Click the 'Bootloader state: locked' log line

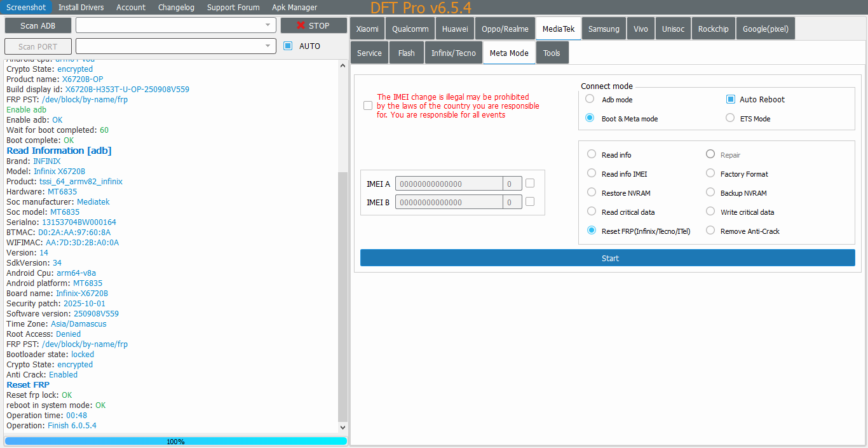click(x=50, y=355)
